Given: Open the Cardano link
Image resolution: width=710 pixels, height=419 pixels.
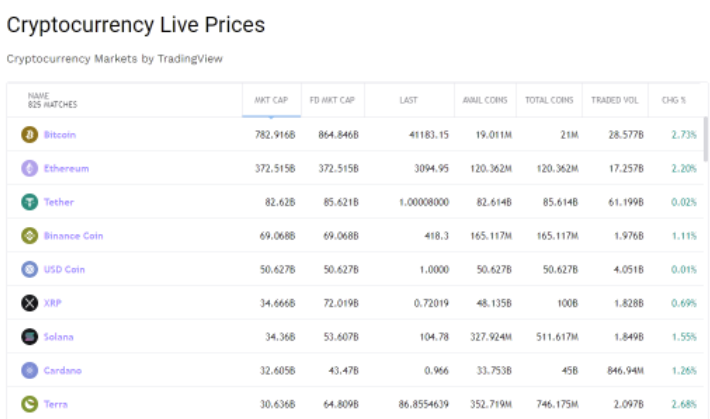Looking at the screenshot, I should [x=62, y=371].
